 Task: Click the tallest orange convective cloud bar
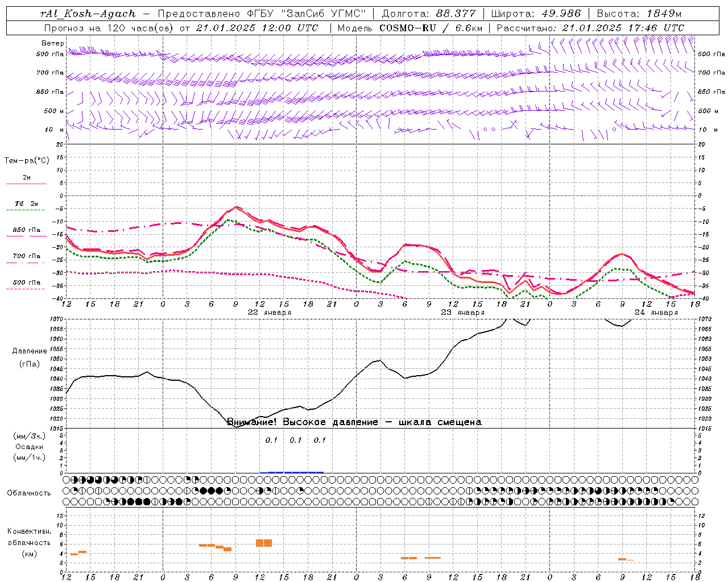click(264, 543)
